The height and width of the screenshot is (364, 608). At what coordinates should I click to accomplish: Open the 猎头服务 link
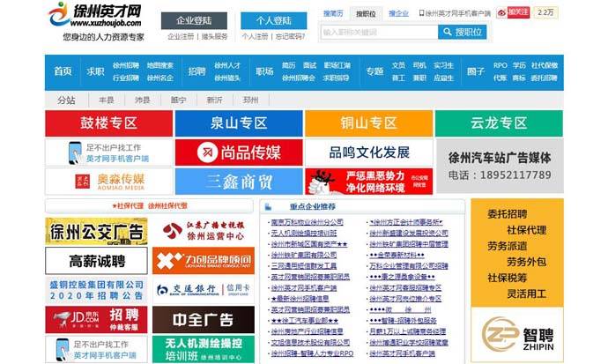click(x=214, y=36)
